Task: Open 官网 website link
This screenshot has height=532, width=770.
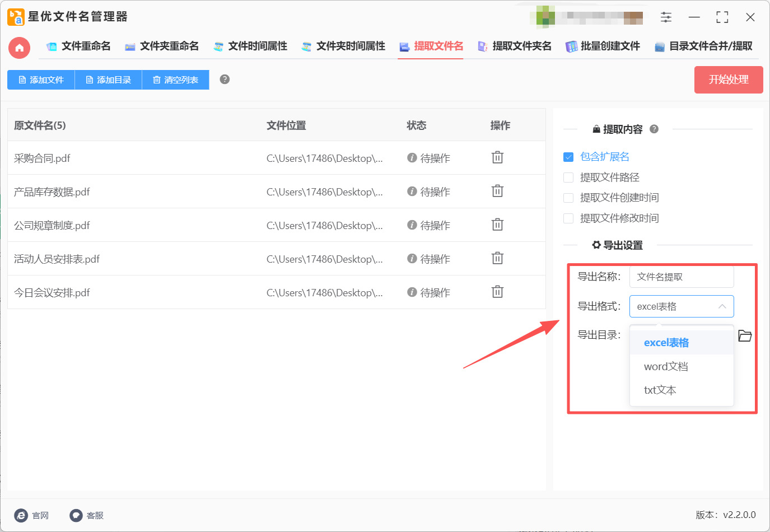Action: 32,515
